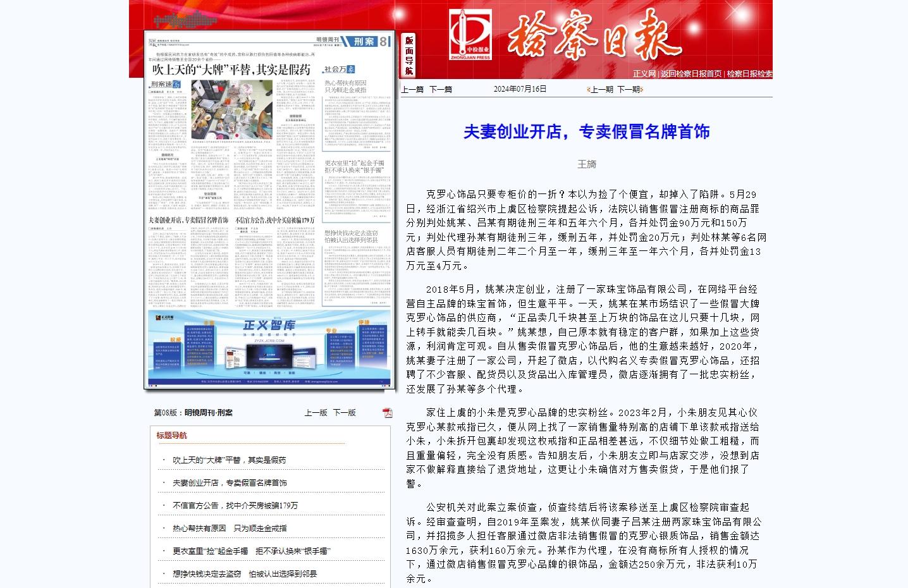
Task: Click 社会万象 section label on thumbnail
Action: tap(340, 70)
